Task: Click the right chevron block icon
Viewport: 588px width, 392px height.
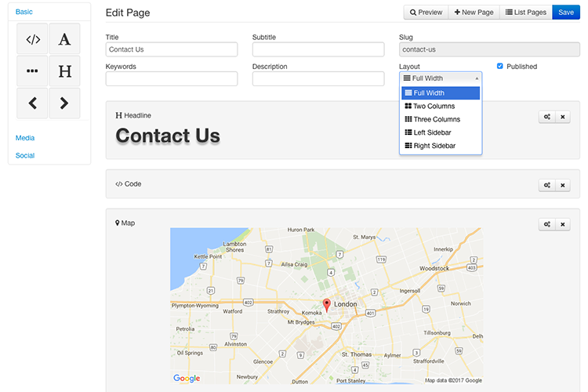Action: point(64,103)
